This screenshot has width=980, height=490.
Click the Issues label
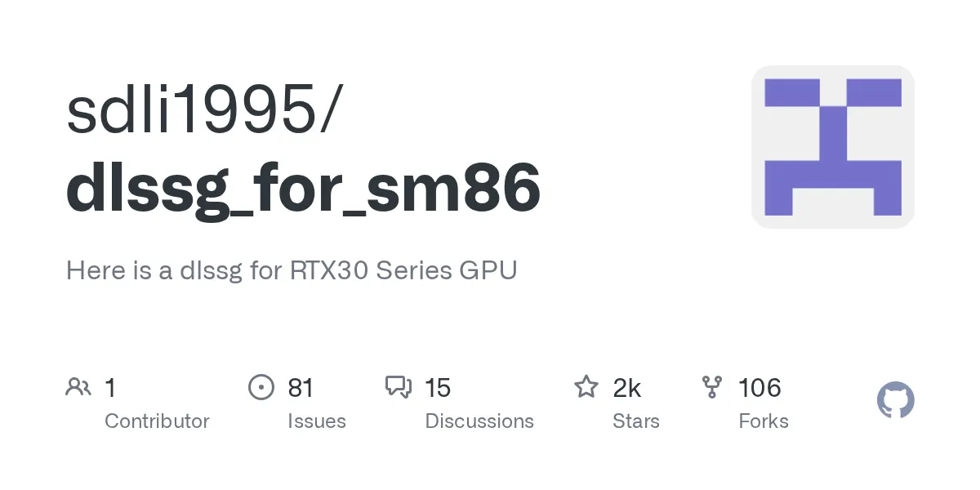tap(317, 421)
